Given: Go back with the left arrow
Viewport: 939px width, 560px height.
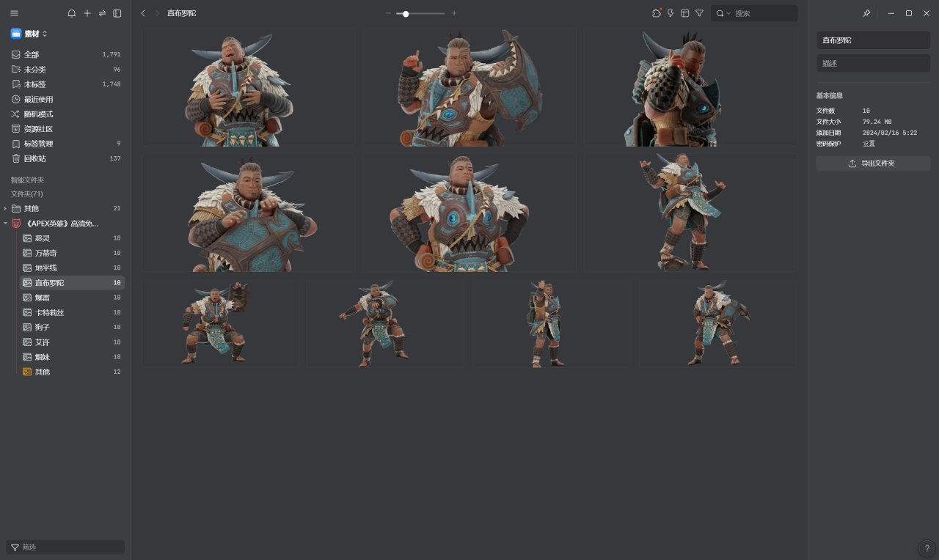Looking at the screenshot, I should (x=143, y=13).
